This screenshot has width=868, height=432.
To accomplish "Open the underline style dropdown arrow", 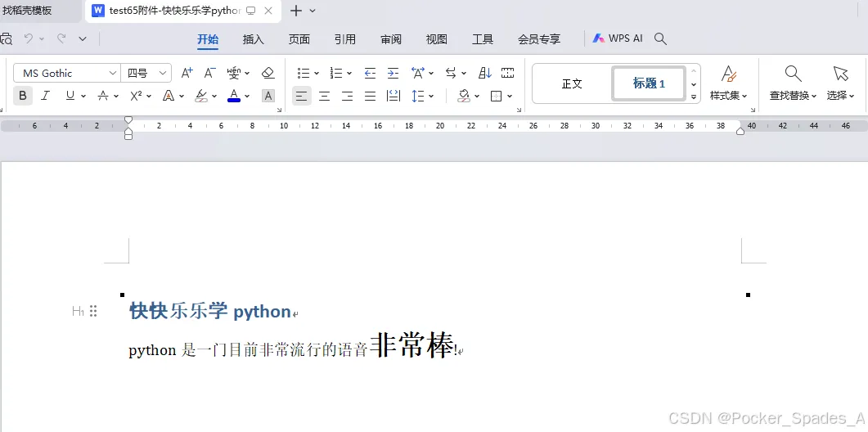I will click(83, 97).
